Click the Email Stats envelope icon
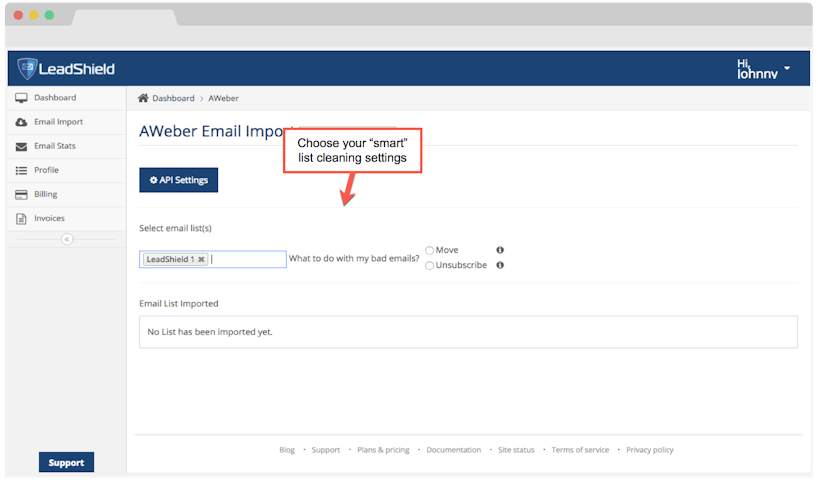Viewport: 818px width, 480px height. click(x=21, y=146)
